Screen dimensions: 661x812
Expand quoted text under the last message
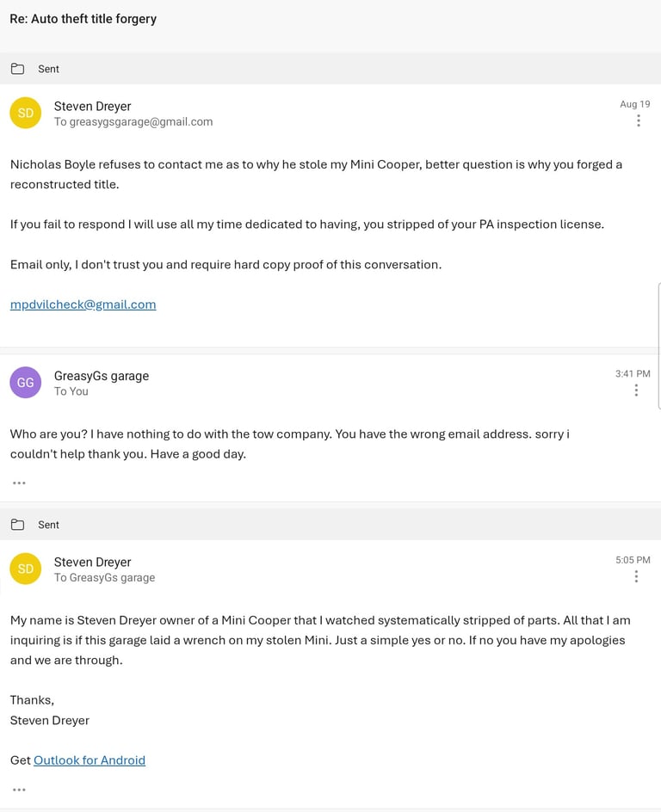tap(19, 790)
